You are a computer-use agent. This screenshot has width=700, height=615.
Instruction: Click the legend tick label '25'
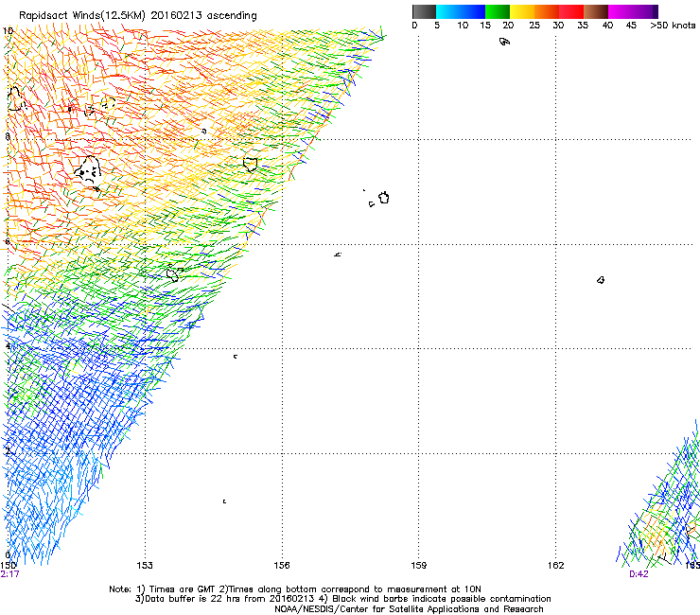pyautogui.click(x=534, y=26)
